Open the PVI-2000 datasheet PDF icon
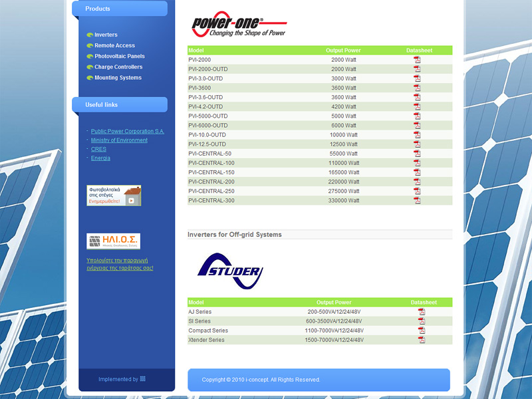This screenshot has height=399, width=532. 417,60
